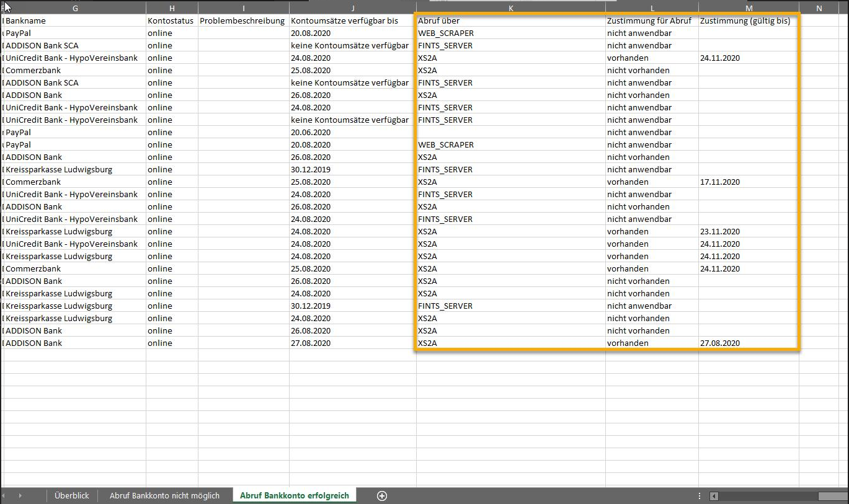
Task: Click the empty Abruf über cell of the 20.06.2020 row
Action: tap(511, 132)
